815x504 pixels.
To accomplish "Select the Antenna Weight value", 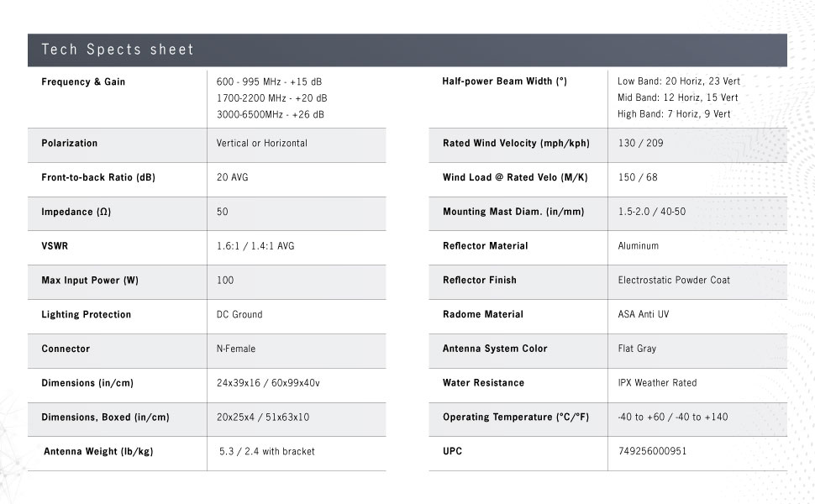I will tap(267, 452).
